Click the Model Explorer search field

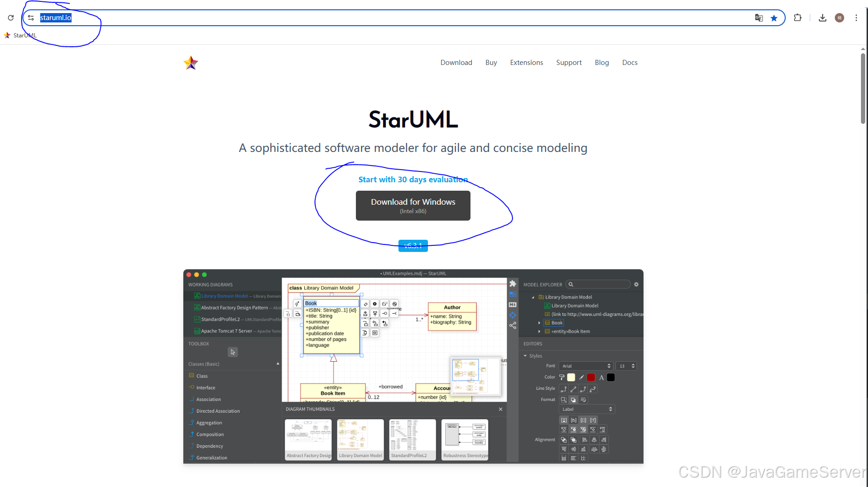[x=598, y=284]
